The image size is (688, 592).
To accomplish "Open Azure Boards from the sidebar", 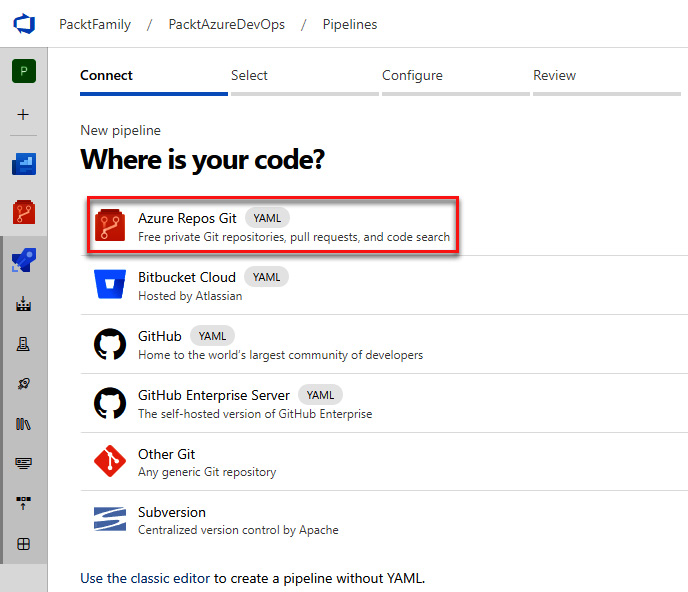I will pos(24,164).
